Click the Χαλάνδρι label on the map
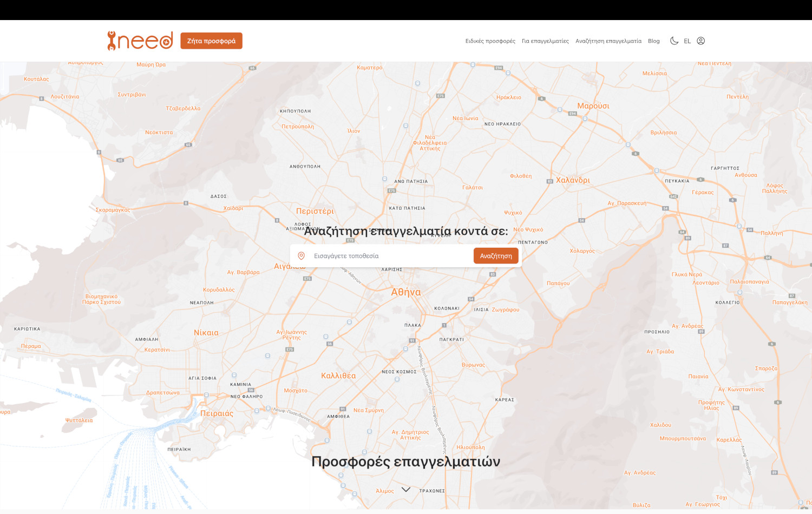 573,180
